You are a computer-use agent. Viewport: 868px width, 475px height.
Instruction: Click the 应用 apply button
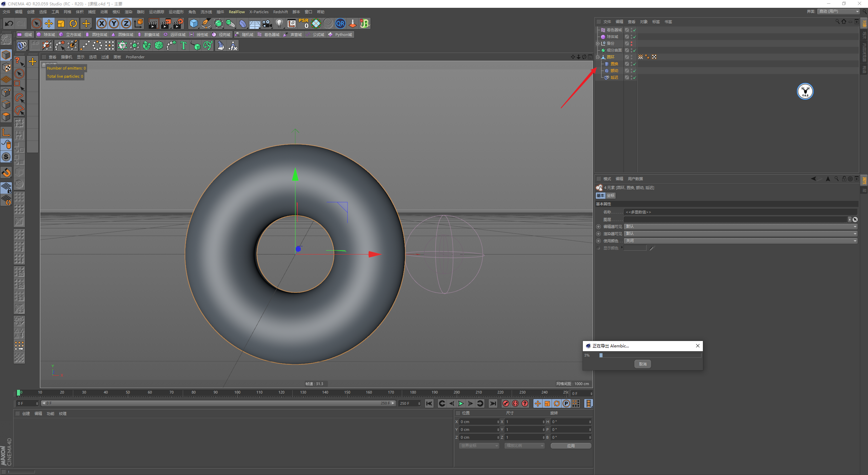[x=571, y=446]
